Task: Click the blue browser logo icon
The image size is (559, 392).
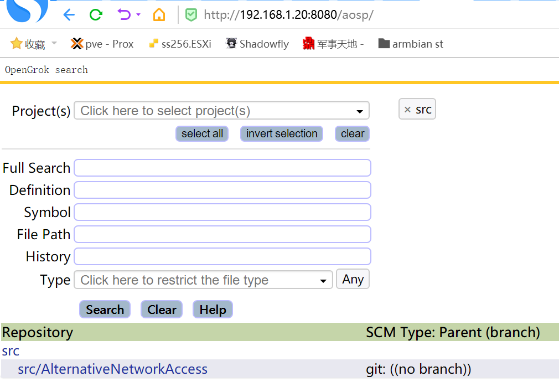Action: pos(27,11)
